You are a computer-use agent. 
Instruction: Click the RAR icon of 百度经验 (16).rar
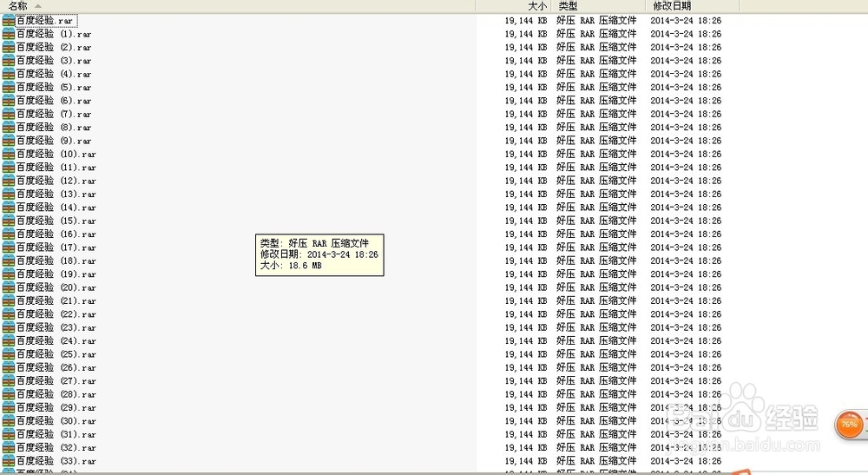9,234
